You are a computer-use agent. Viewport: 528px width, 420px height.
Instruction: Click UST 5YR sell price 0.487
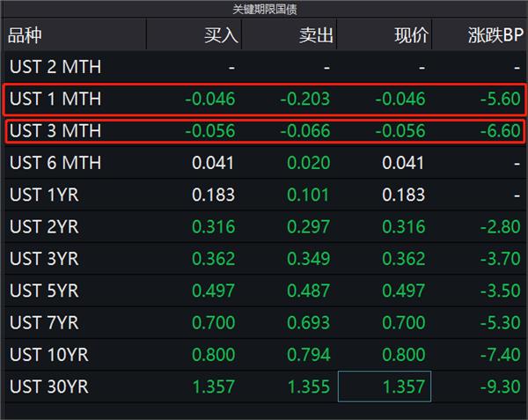(309, 291)
